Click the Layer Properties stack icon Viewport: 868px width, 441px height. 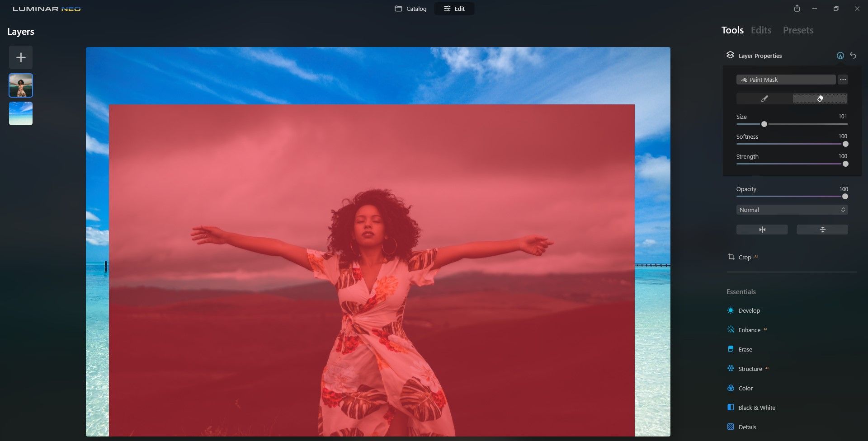click(x=730, y=55)
